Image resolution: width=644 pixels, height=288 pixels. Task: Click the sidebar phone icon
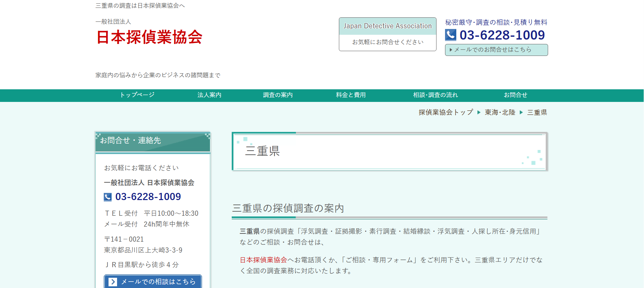[108, 197]
